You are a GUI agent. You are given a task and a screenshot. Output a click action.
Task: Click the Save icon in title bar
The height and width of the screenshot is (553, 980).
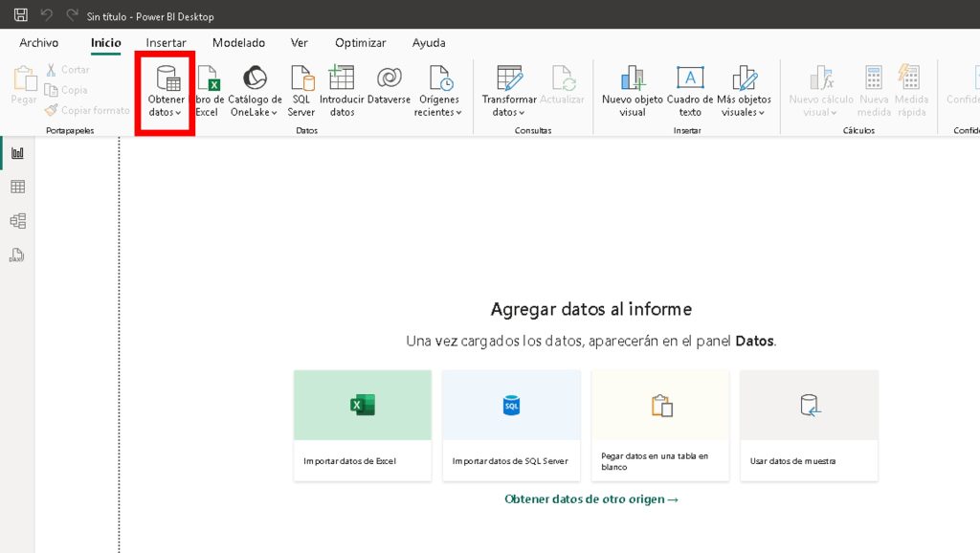[20, 16]
